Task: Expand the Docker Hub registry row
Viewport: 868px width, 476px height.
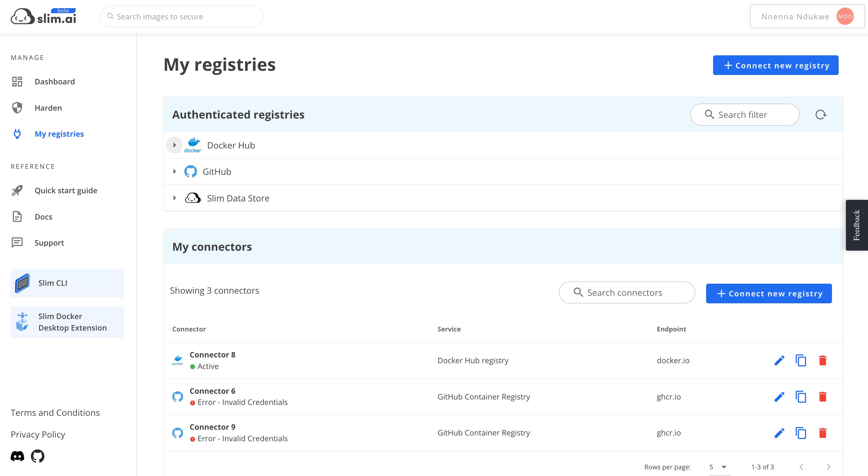Action: pyautogui.click(x=175, y=145)
